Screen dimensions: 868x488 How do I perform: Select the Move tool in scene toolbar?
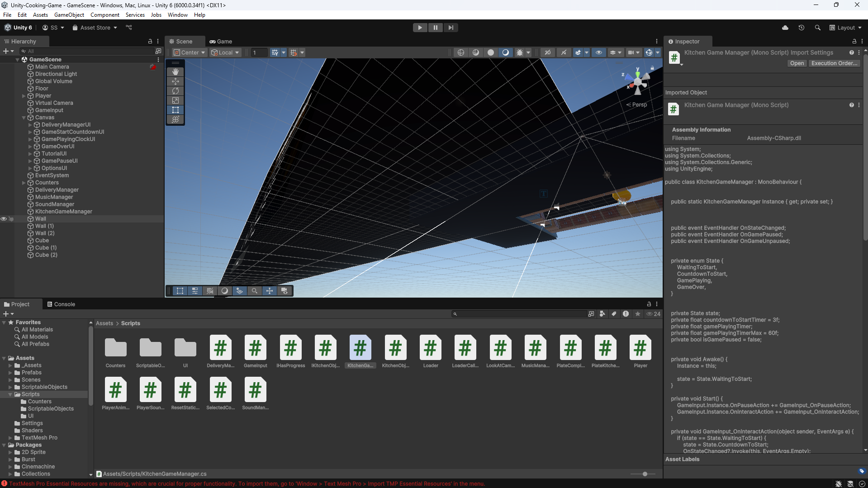coord(175,81)
